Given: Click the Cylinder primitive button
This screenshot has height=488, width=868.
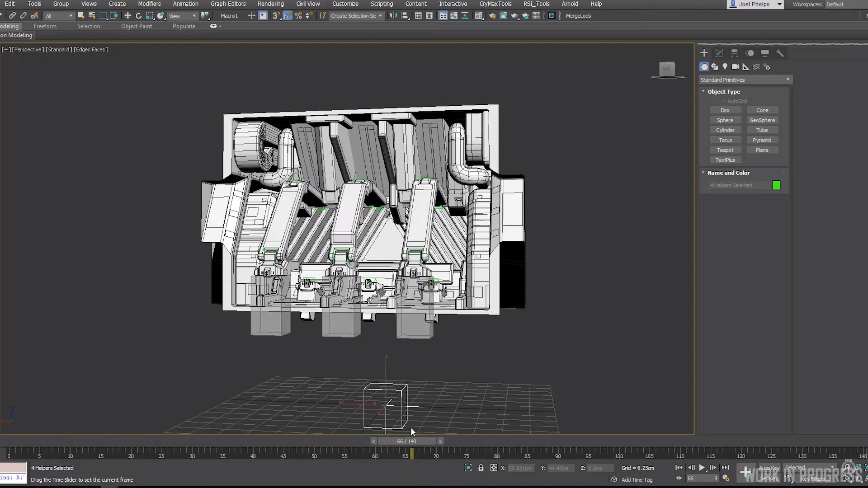Looking at the screenshot, I should tap(725, 131).
